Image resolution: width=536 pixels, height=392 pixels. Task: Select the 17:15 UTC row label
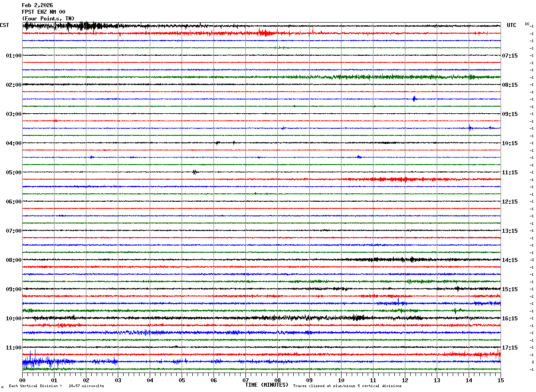click(x=509, y=348)
